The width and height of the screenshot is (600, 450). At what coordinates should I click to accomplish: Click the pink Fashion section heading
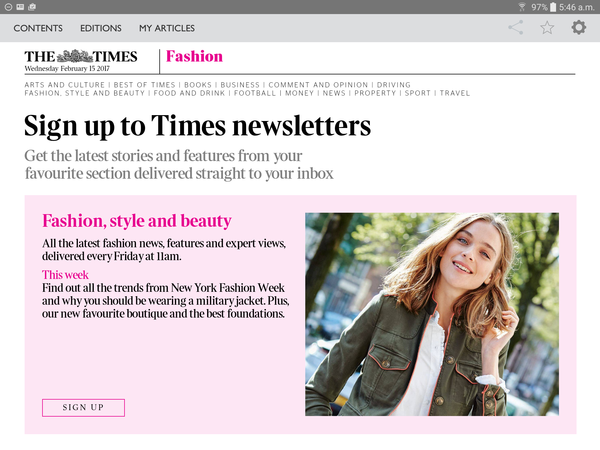click(x=194, y=56)
